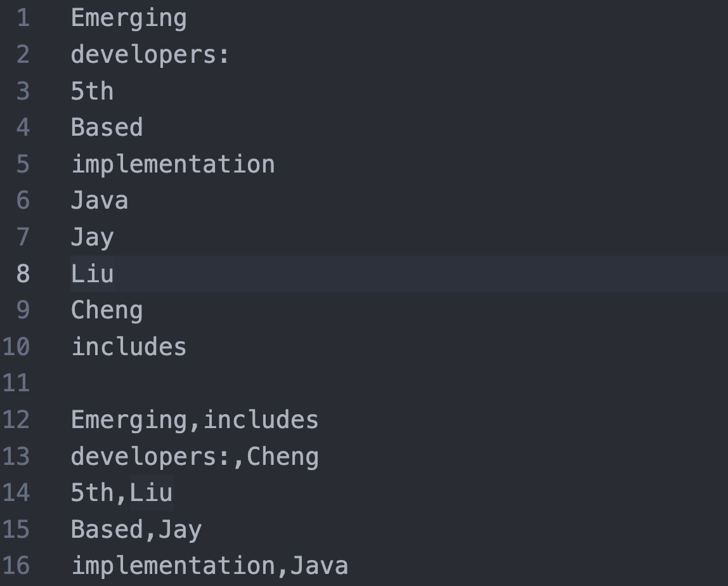Place cursor in "Based" on line 4
This screenshot has width=728, height=586.
click(x=107, y=127)
